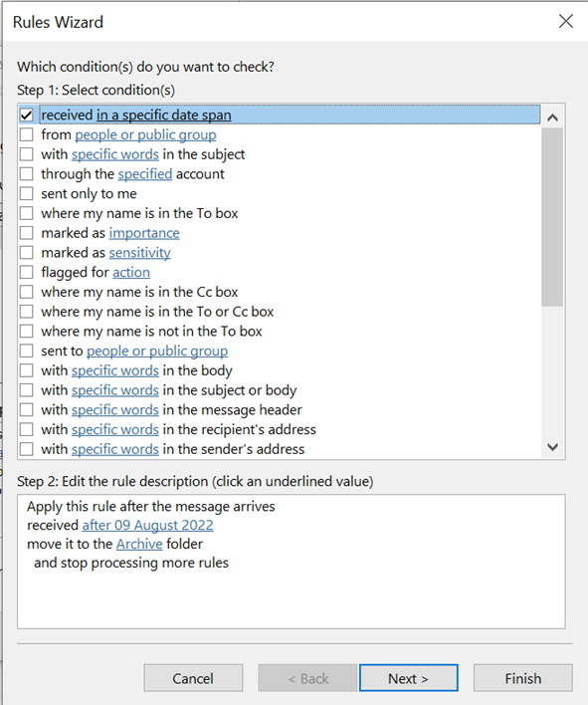Click the Next > button
588x705 pixels.
point(408,678)
